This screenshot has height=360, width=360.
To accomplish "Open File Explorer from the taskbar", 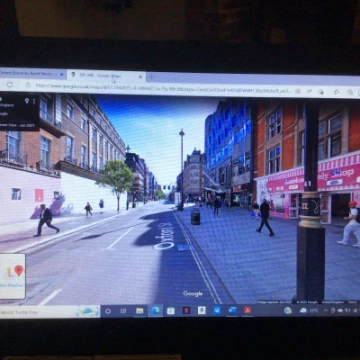I will pos(140,311).
